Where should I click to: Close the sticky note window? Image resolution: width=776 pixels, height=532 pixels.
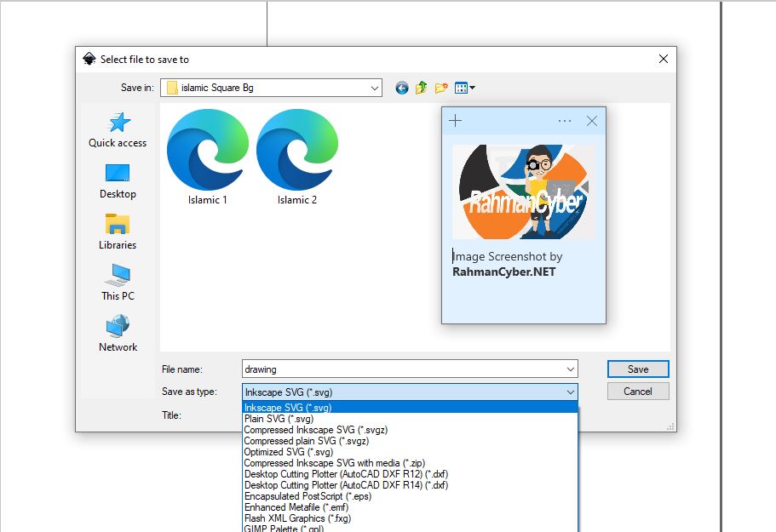click(592, 121)
